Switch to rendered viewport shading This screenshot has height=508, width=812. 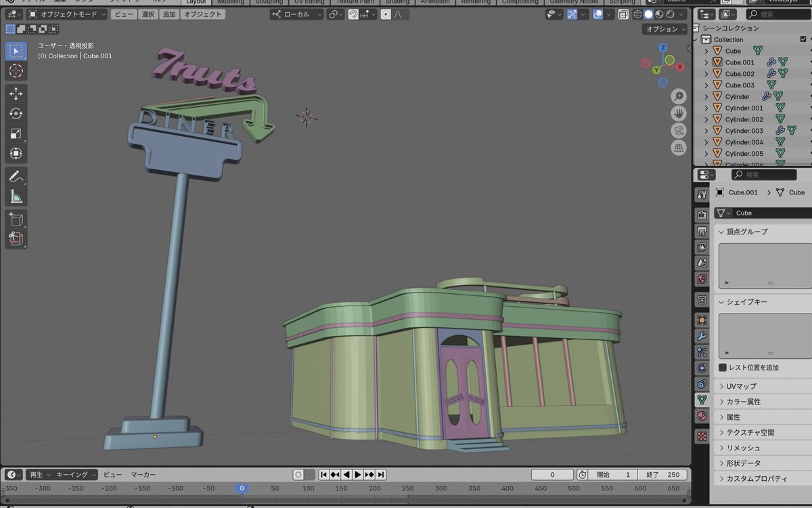pos(670,14)
